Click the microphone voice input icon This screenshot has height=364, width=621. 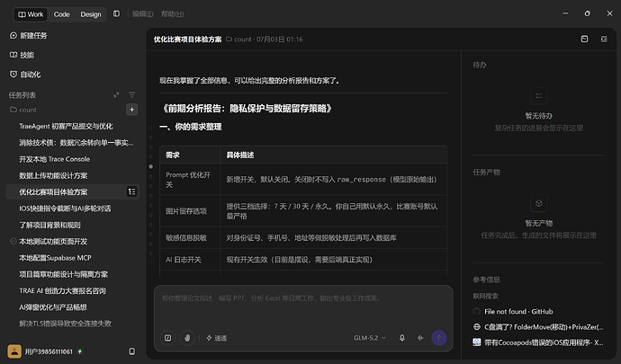click(402, 338)
